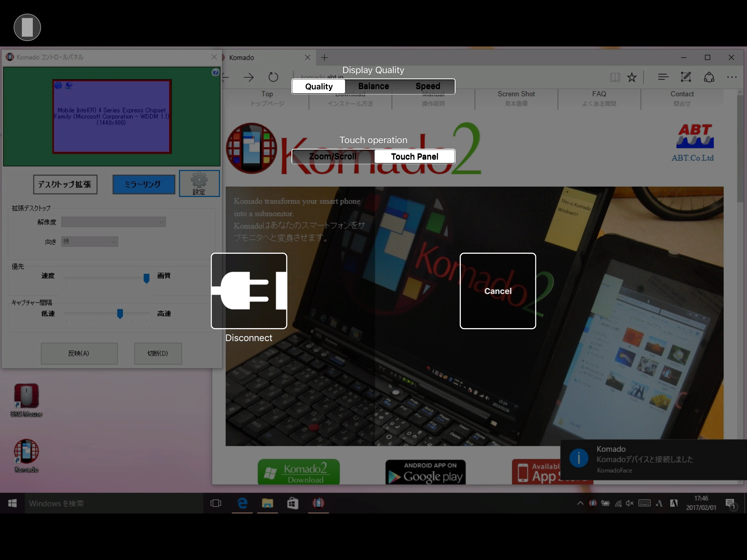
Task: Click the purple monitor preview thumbnail
Action: 112,116
